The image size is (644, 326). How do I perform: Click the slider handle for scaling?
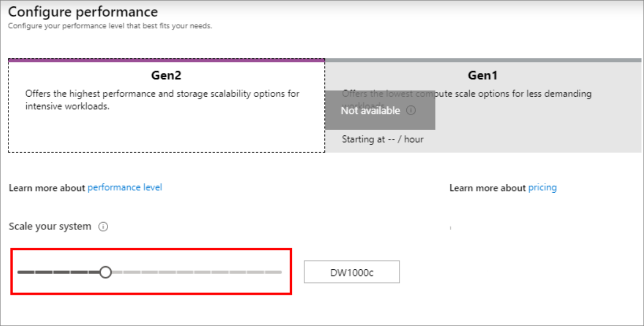[x=105, y=272]
